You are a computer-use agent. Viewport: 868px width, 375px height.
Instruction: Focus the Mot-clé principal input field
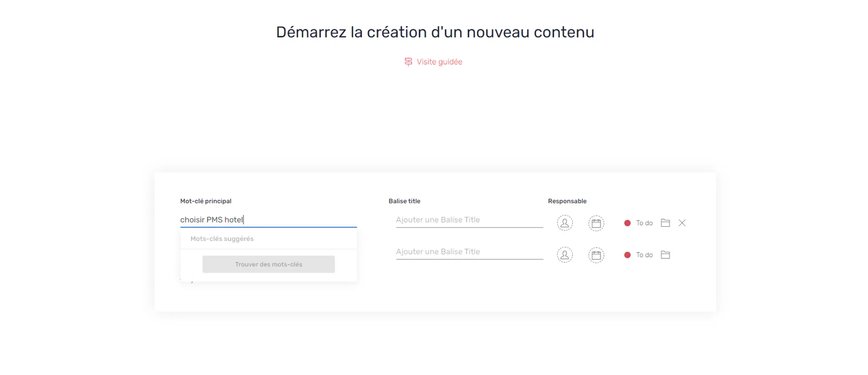[269, 220]
